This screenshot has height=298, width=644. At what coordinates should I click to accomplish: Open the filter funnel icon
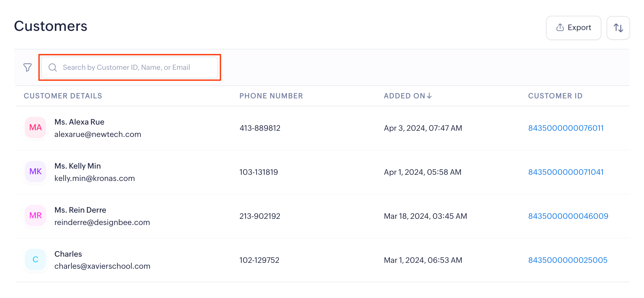pyautogui.click(x=27, y=67)
